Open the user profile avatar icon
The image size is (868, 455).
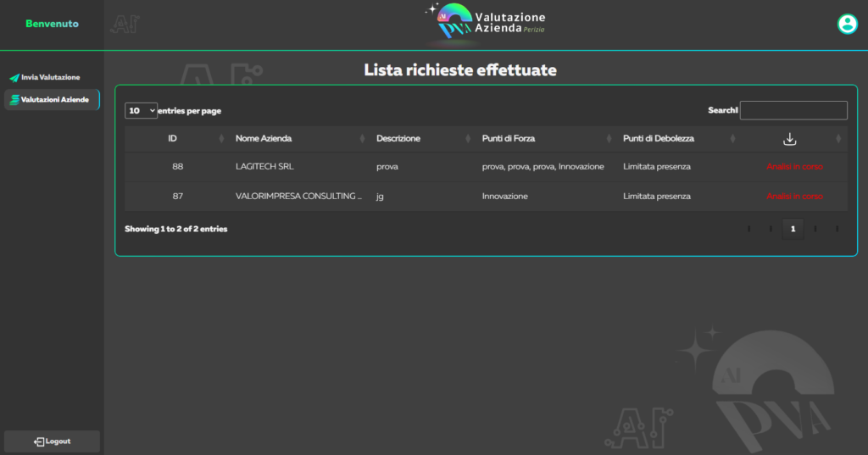click(x=847, y=24)
